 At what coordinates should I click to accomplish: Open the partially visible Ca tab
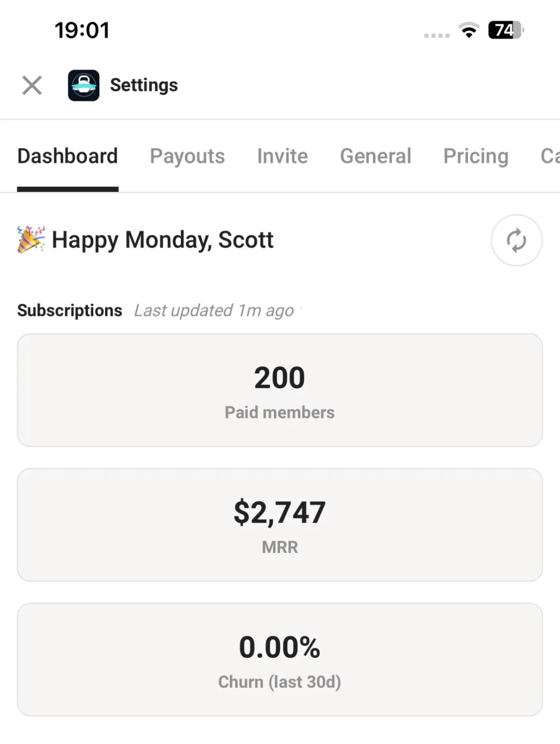click(550, 156)
